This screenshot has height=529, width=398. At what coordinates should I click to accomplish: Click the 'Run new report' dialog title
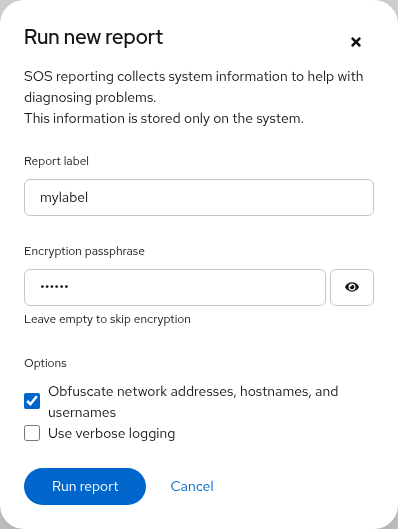tap(94, 37)
